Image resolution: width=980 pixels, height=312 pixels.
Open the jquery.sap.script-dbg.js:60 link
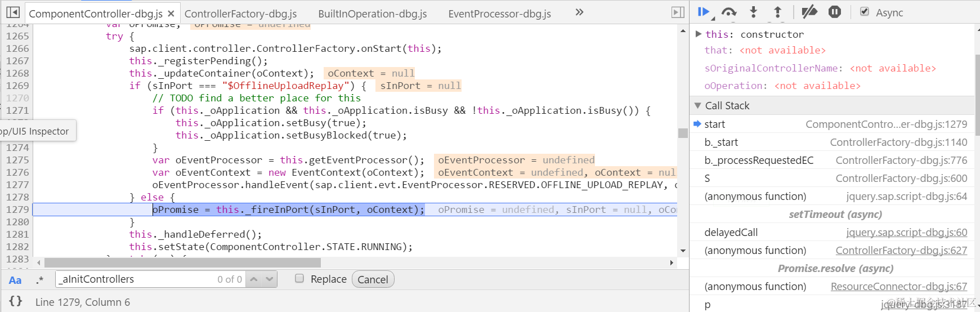coord(907,233)
